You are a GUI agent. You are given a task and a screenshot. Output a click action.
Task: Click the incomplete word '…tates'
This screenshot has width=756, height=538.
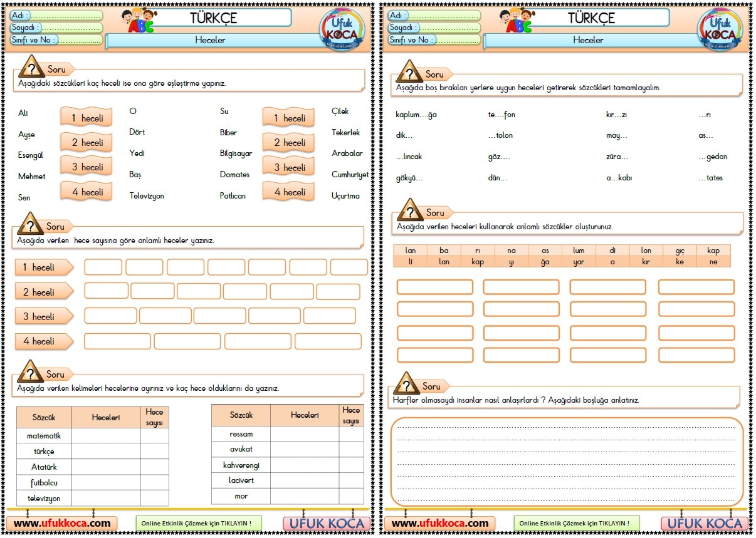point(710,178)
